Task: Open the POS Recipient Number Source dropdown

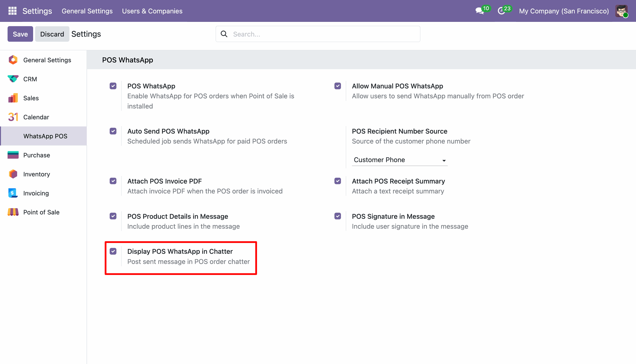Action: (399, 160)
